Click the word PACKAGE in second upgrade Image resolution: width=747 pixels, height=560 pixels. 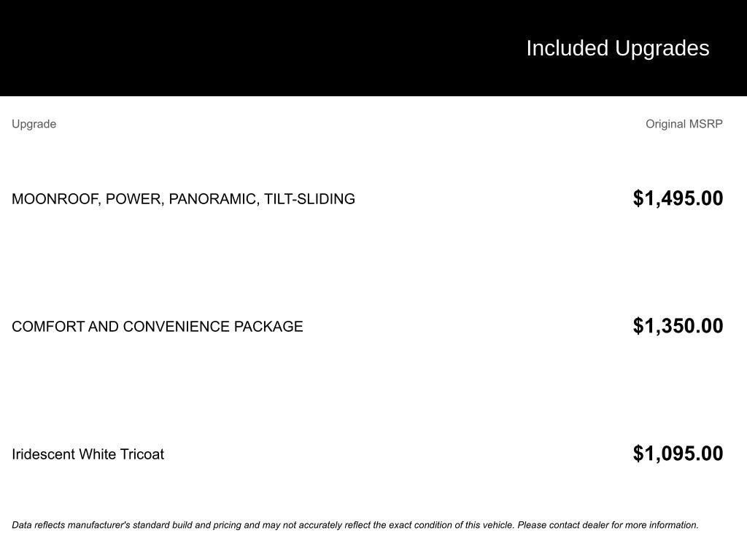[x=268, y=327]
